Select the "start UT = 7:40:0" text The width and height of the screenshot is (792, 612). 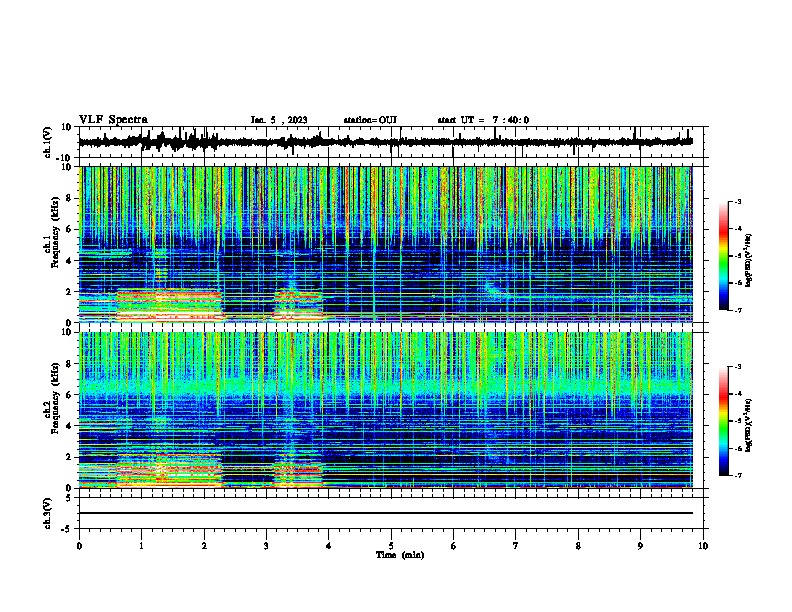coord(483,120)
